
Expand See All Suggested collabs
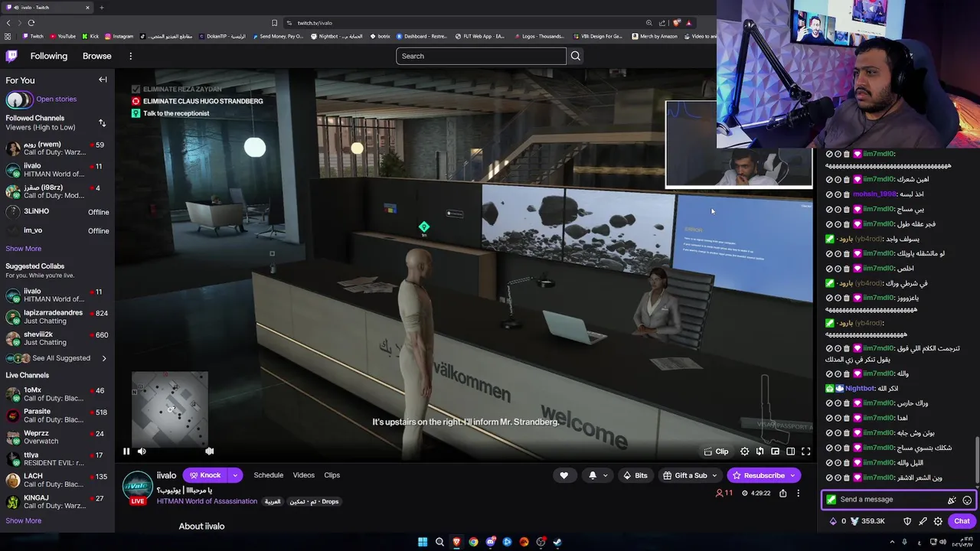pyautogui.click(x=57, y=358)
